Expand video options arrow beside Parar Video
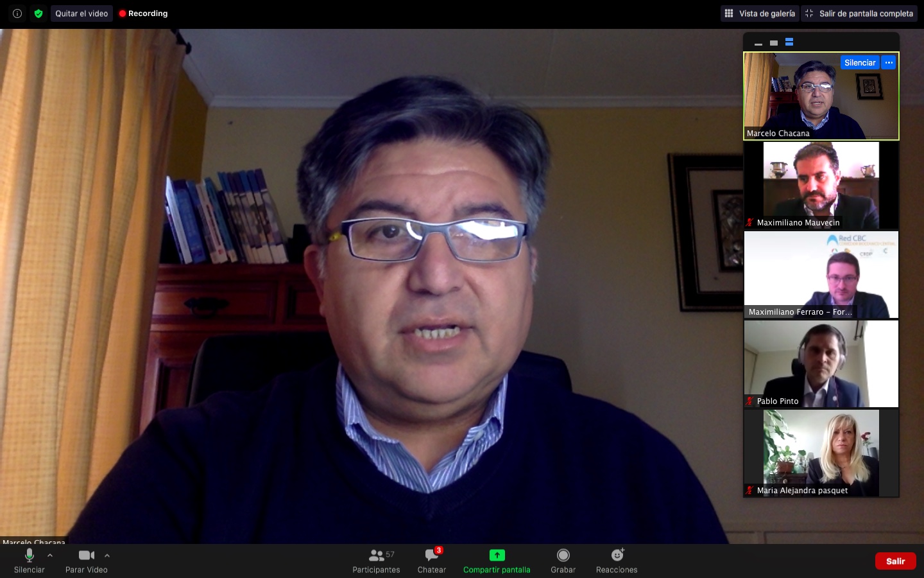Image resolution: width=924 pixels, height=578 pixels. pyautogui.click(x=107, y=556)
